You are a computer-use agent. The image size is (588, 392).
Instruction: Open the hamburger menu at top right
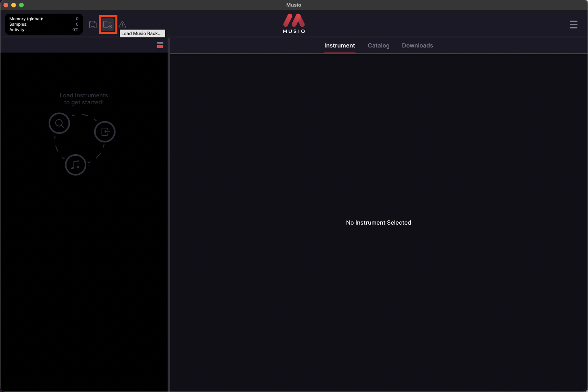pyautogui.click(x=574, y=25)
